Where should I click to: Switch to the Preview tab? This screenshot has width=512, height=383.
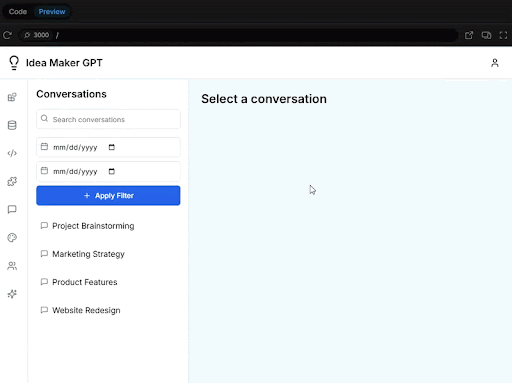coord(52,12)
